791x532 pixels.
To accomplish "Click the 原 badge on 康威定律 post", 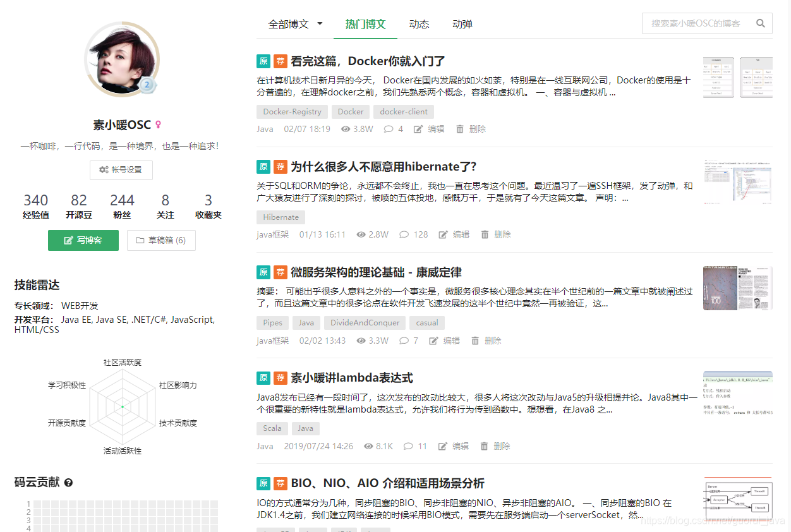I will [263, 272].
